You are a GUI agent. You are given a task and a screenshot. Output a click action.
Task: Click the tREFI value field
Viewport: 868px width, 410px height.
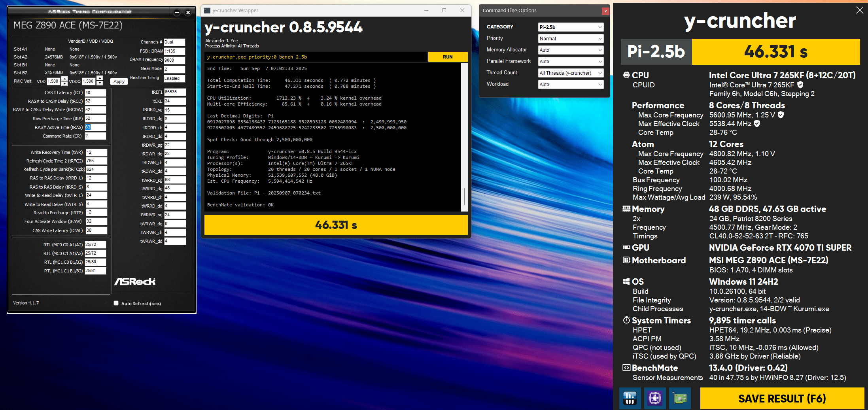coord(175,92)
